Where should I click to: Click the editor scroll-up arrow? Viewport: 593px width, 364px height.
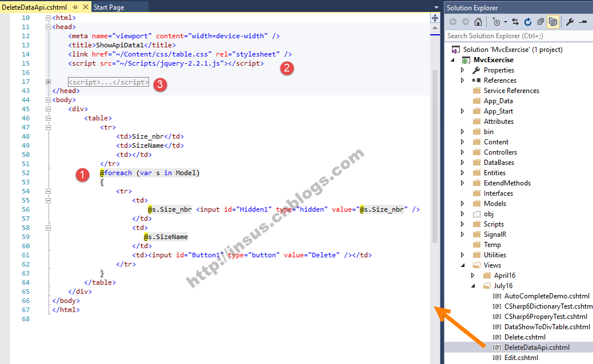click(x=435, y=28)
